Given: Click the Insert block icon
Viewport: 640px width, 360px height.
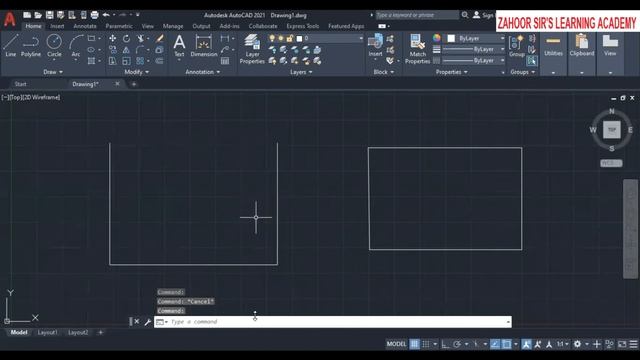Looking at the screenshot, I should click(x=376, y=45).
